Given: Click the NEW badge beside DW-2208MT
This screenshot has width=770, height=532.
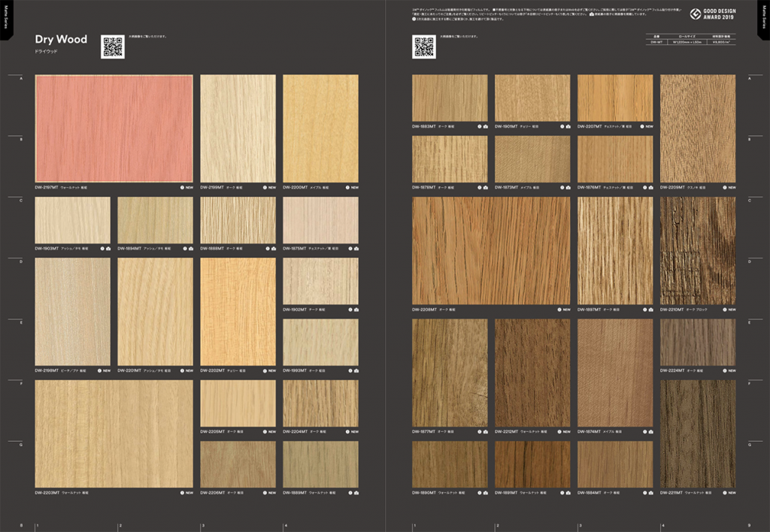Looking at the screenshot, I should (567, 310).
